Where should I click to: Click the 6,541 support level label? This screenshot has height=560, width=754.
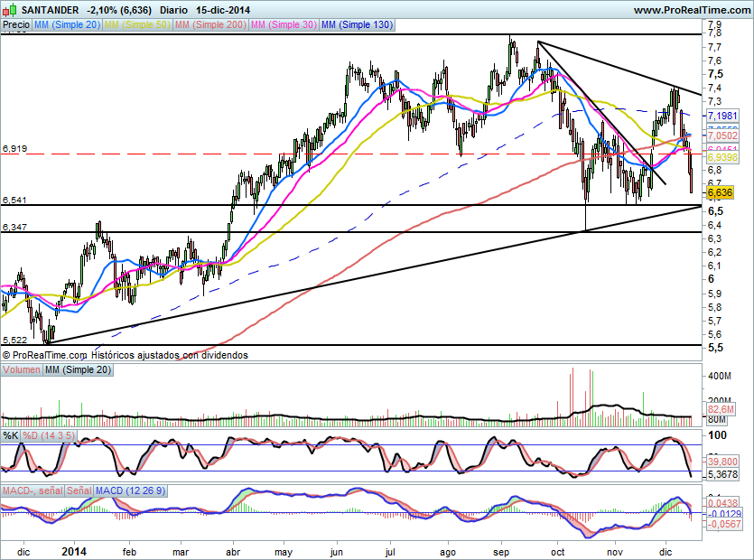click(x=14, y=200)
